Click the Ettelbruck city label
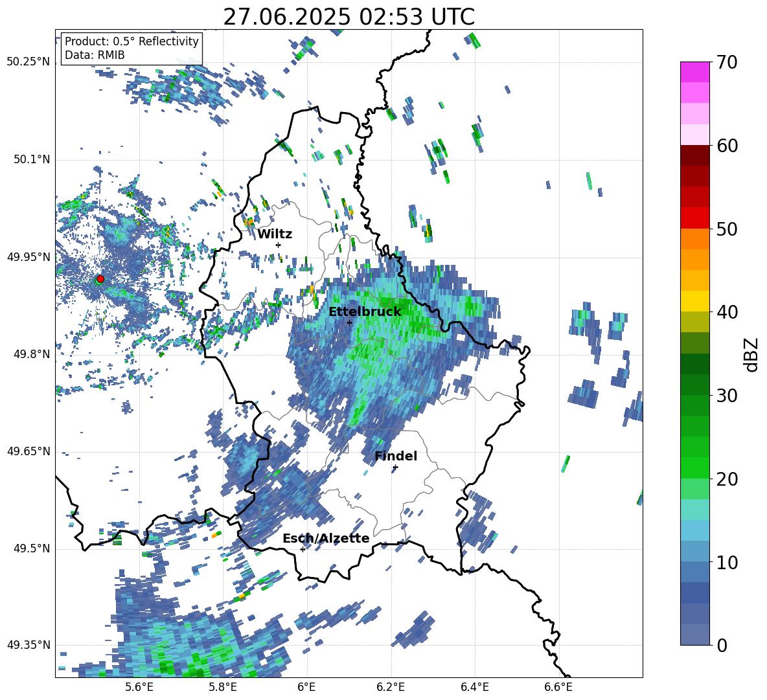 tap(365, 312)
